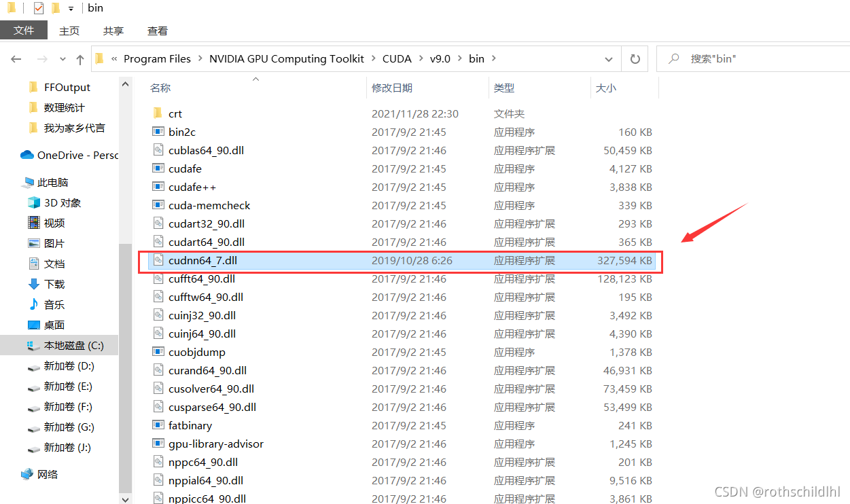
Task: Click the 327,594 KB size value
Action: click(x=624, y=260)
